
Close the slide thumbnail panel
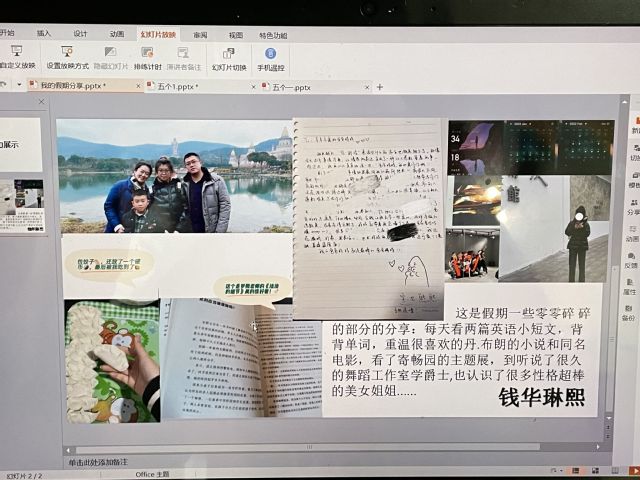pyautogui.click(x=39, y=101)
